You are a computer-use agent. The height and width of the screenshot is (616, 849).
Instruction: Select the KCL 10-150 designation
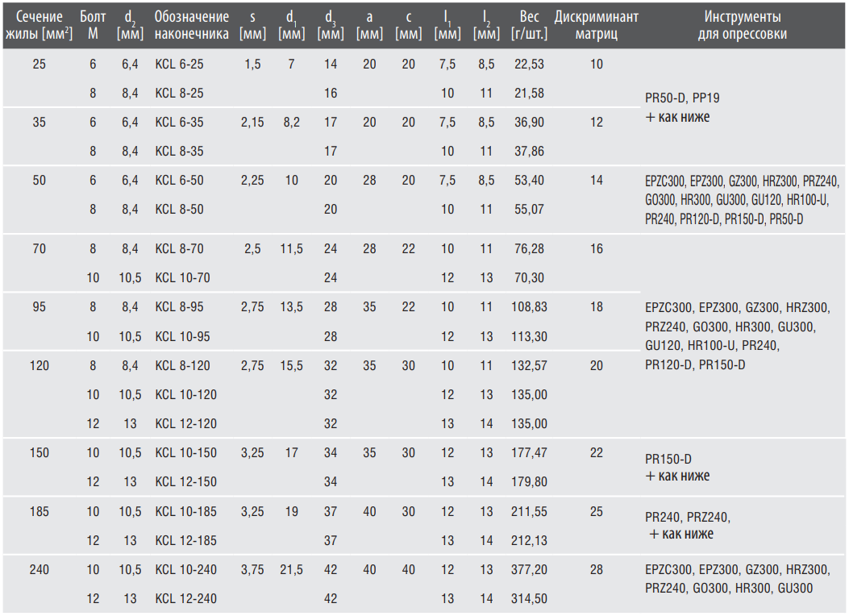[x=185, y=452]
